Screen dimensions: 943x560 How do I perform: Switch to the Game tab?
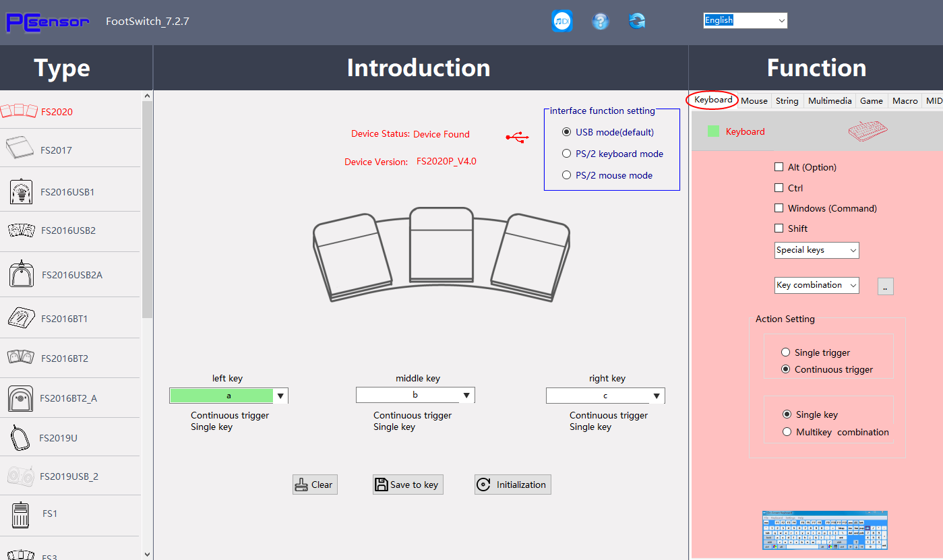point(872,100)
